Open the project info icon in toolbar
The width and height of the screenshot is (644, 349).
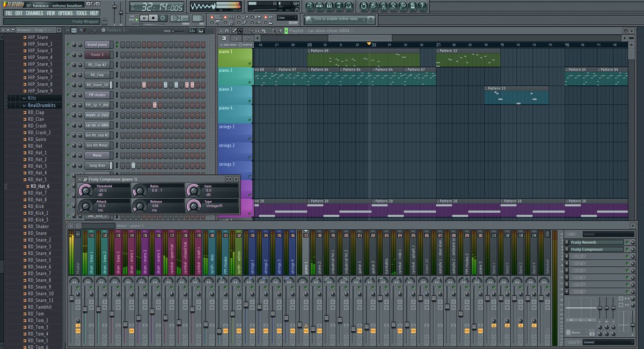(412, 6)
